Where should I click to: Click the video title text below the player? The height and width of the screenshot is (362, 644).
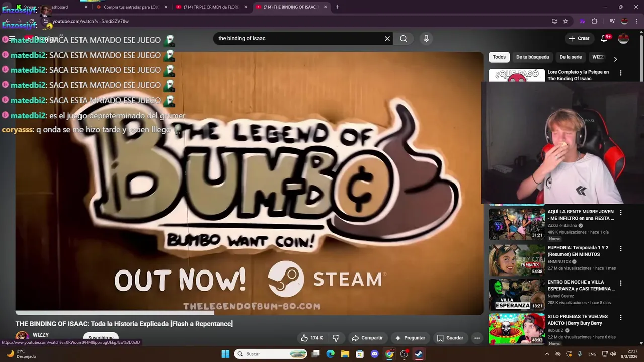point(124,324)
